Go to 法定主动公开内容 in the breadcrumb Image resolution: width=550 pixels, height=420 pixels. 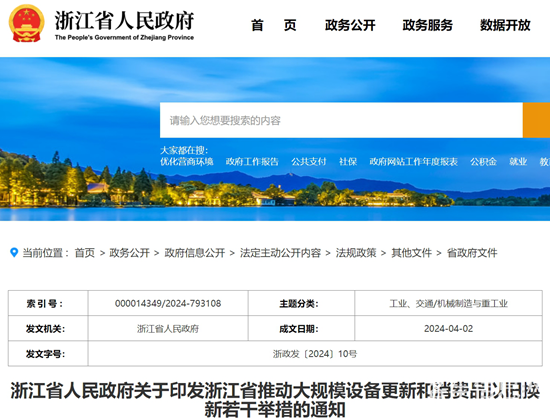[x=280, y=253]
